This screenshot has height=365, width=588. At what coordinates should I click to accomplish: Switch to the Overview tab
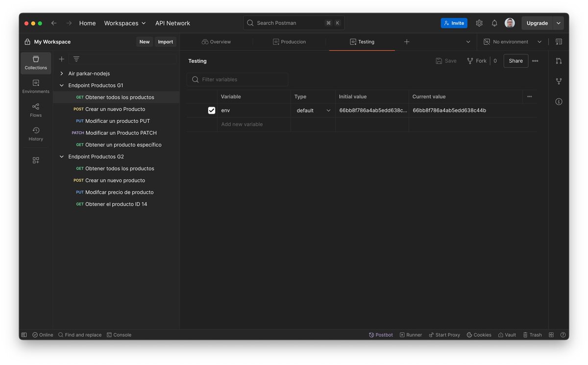click(x=216, y=42)
